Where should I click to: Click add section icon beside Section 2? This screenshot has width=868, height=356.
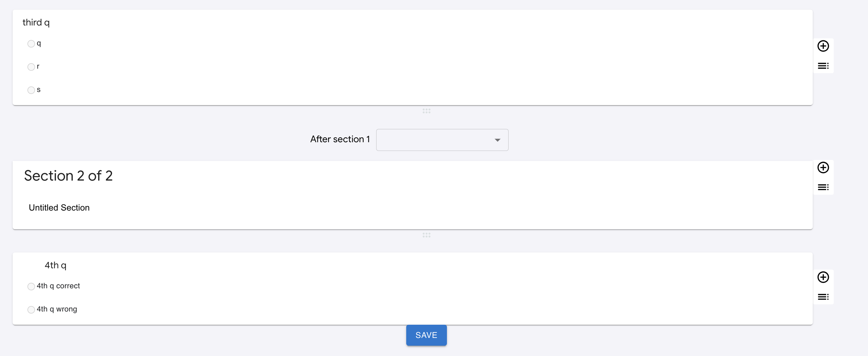[x=823, y=187]
